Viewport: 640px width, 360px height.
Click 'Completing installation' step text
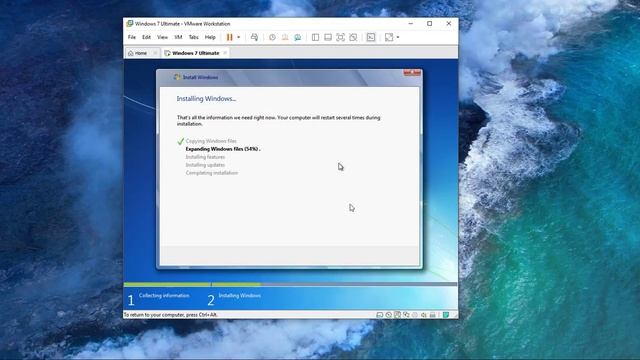tap(212, 173)
